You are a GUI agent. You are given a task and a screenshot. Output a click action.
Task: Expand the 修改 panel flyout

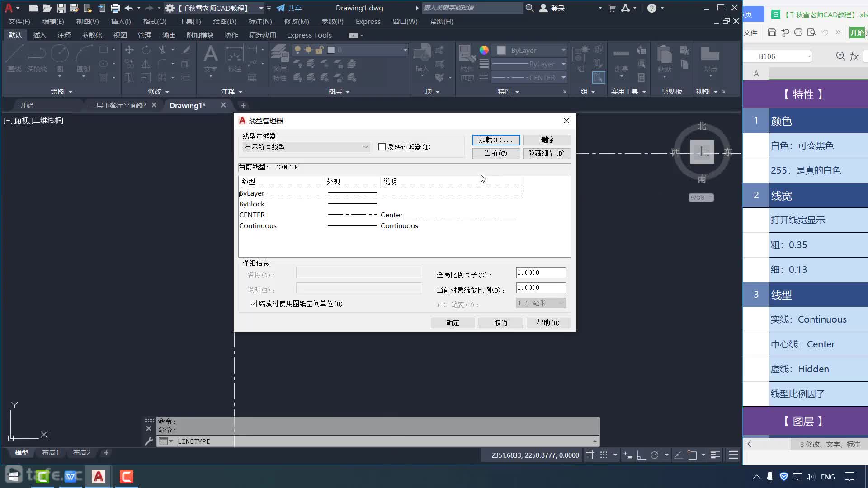click(158, 91)
